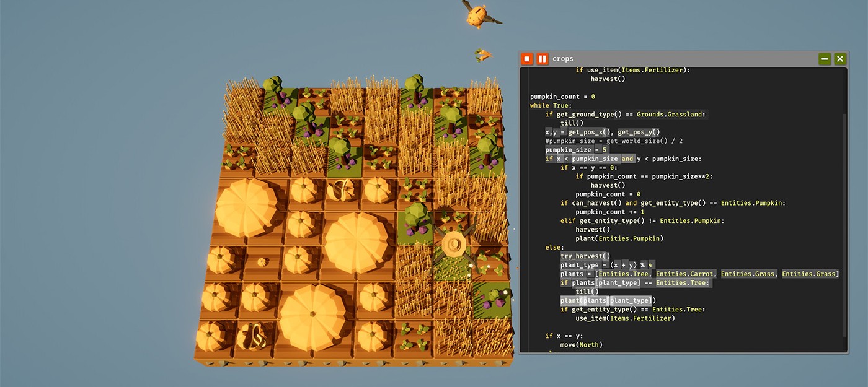This screenshot has height=387, width=868.
Task: Click the 'move(North)' code line
Action: tap(581, 345)
